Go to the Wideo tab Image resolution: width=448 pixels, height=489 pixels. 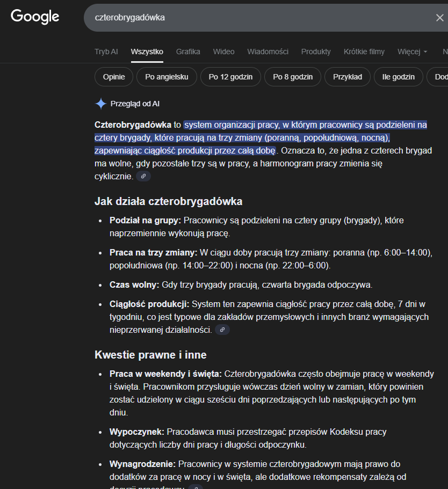pos(223,52)
